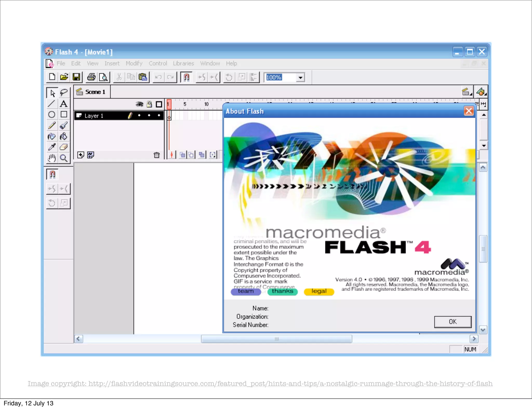Select the Line tool
Screen dimensions: 532x409
[52, 104]
